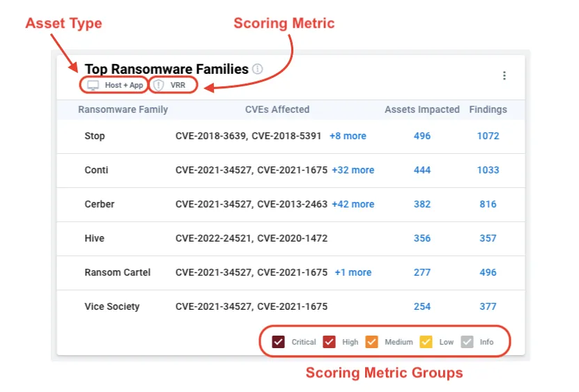This screenshot has height=392, width=579.
Task: Open 496 assets impacted for Stop
Action: coord(422,136)
